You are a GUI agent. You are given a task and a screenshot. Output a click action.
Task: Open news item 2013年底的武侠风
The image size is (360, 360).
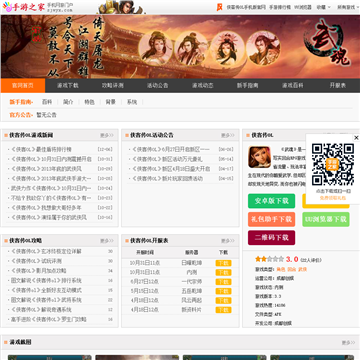[x=46, y=169]
